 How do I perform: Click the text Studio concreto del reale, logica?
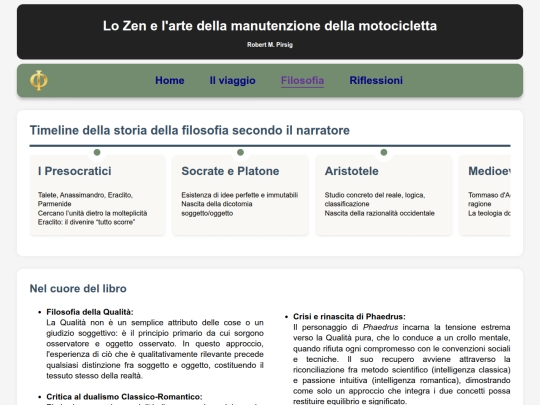coord(375,195)
